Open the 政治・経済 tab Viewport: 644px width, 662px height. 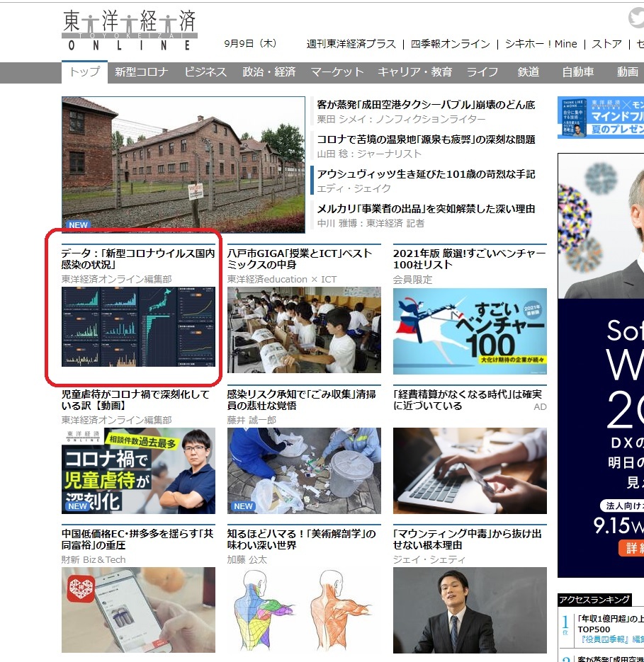[269, 72]
